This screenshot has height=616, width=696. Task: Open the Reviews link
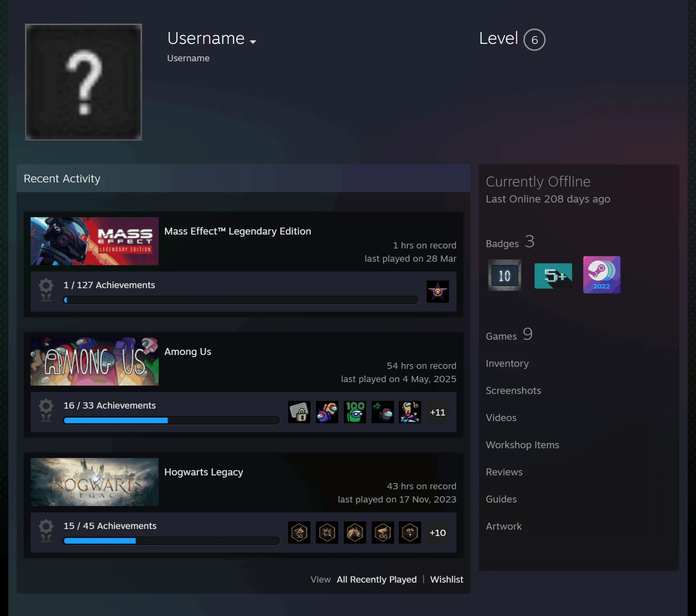tap(504, 472)
